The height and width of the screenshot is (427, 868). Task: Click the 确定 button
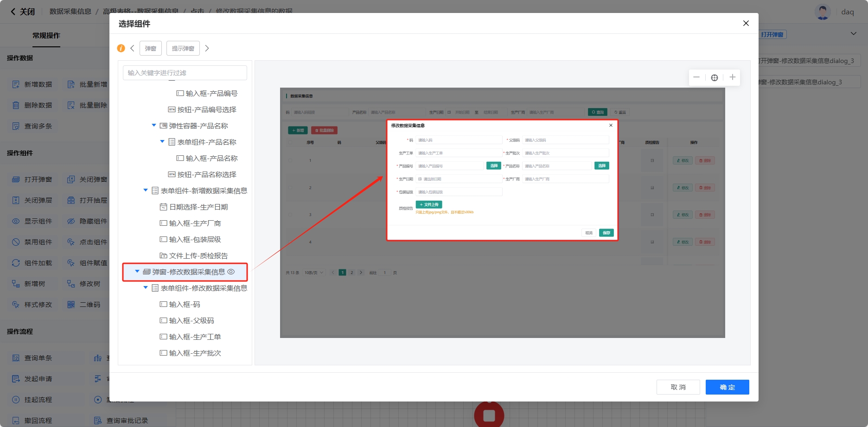727,387
